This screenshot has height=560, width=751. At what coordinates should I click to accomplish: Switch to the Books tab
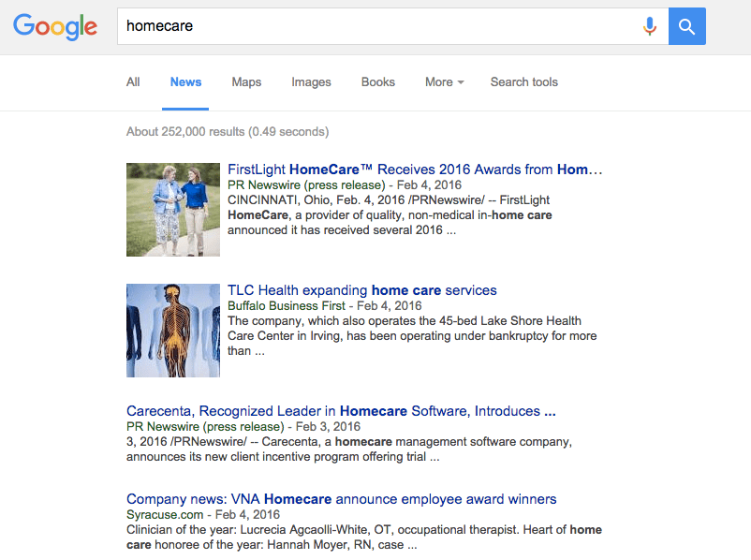(x=378, y=81)
